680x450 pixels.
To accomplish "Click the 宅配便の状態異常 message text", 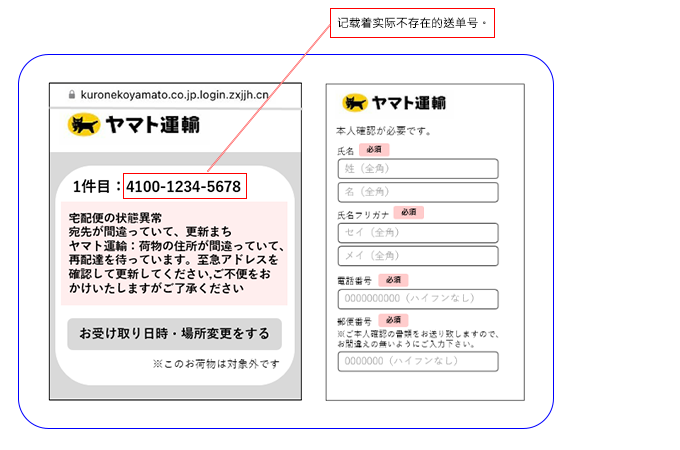I will point(115,218).
